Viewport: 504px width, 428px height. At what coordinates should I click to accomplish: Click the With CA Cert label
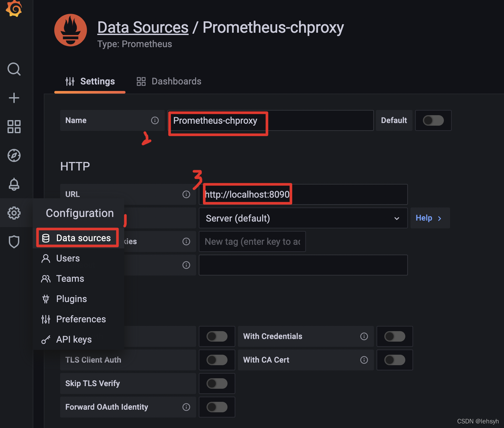tap(266, 360)
